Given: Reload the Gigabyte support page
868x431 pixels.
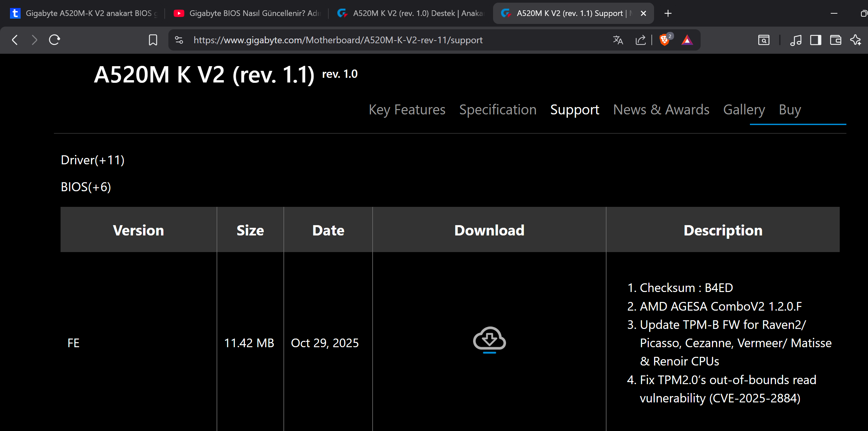Looking at the screenshot, I should [54, 40].
